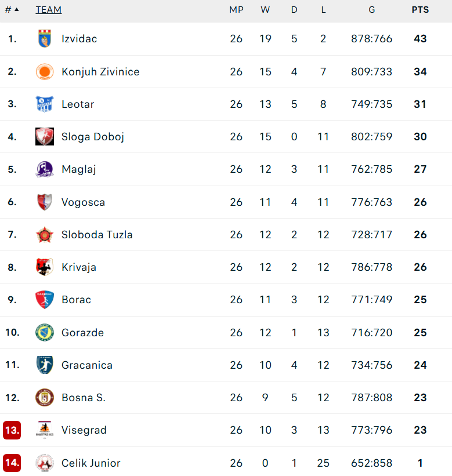452x476 pixels.
Task: Open the orange Konjuh Zivinice logo
Action: pyautogui.click(x=45, y=72)
